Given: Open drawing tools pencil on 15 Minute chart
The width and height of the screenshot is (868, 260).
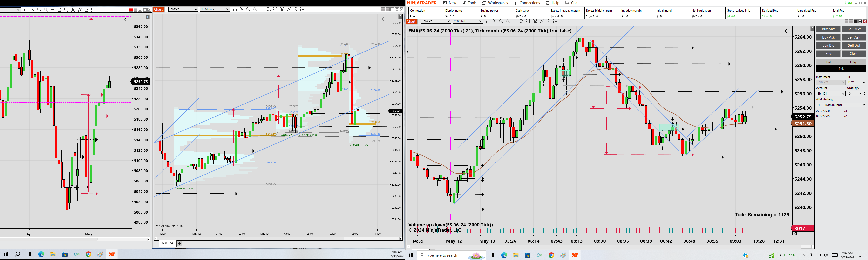Looking at the screenshot, I should [x=242, y=9].
